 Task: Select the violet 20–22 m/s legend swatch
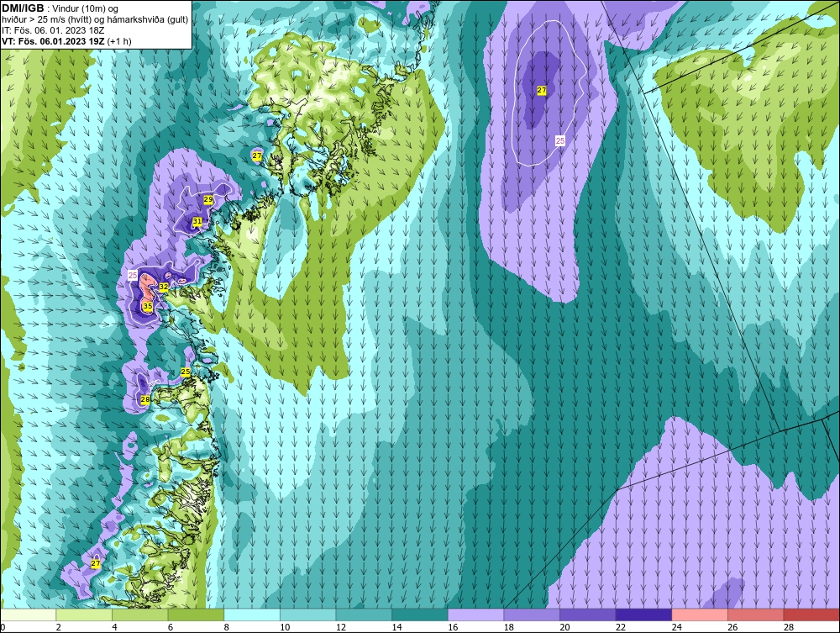pyautogui.click(x=588, y=615)
